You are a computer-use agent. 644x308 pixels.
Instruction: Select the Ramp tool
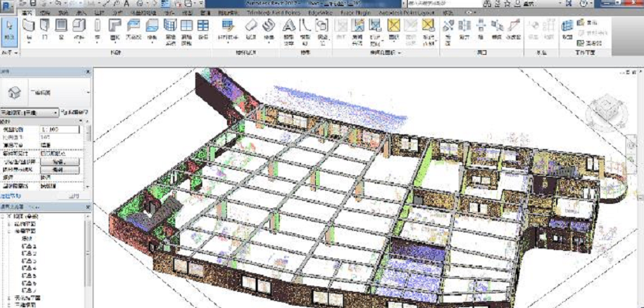pos(250,29)
